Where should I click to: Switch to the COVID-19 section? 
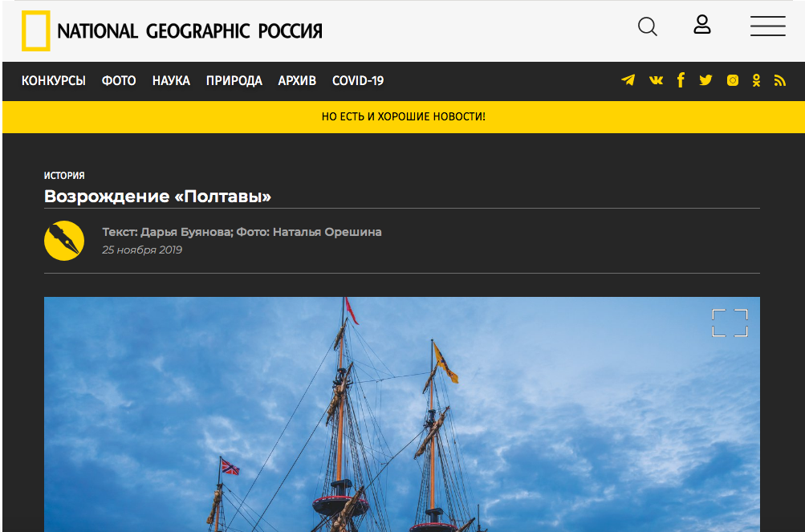click(x=359, y=80)
